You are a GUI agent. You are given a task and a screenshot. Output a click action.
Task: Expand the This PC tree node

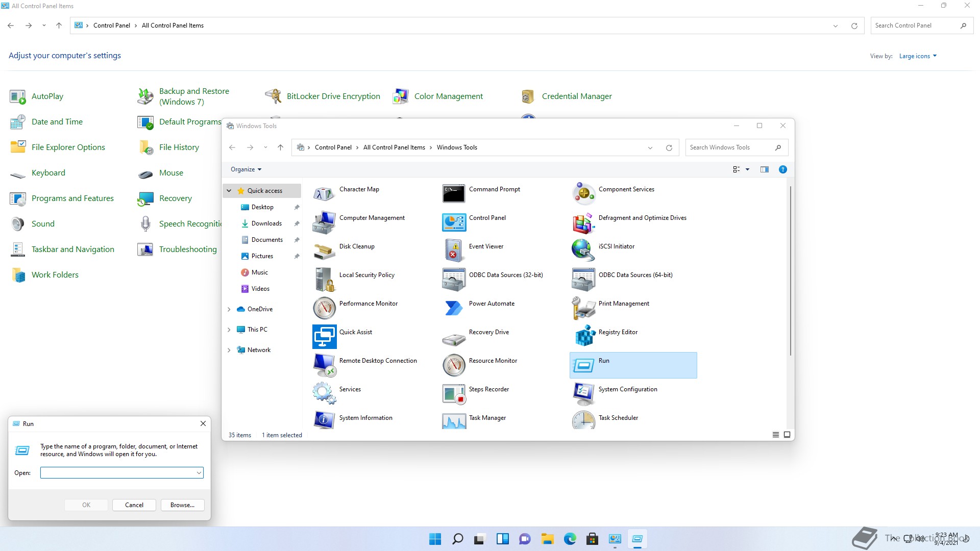click(x=229, y=330)
